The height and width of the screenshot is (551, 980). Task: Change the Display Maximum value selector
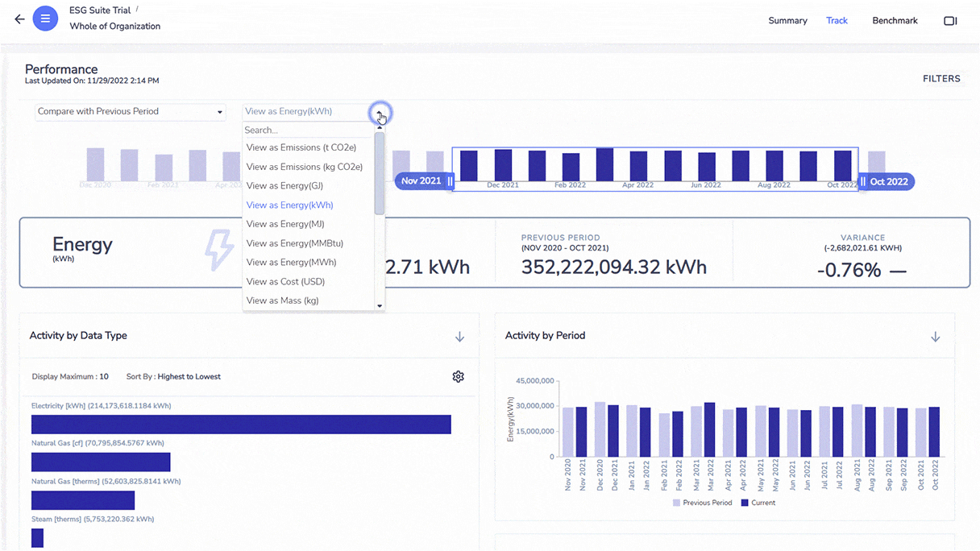103,376
